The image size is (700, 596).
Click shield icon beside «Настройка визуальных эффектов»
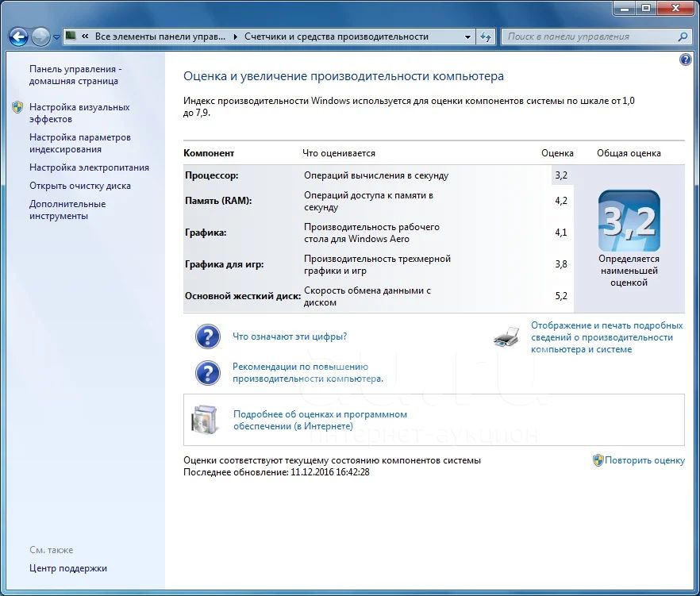(17, 107)
